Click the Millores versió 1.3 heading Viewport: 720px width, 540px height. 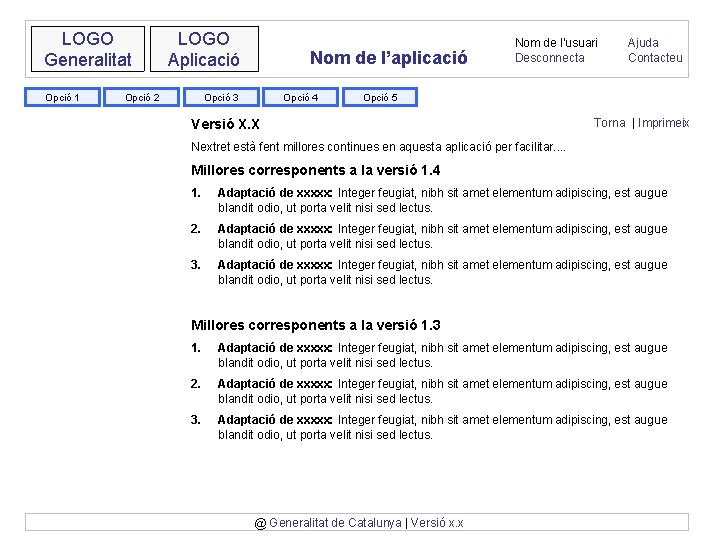pos(315,325)
